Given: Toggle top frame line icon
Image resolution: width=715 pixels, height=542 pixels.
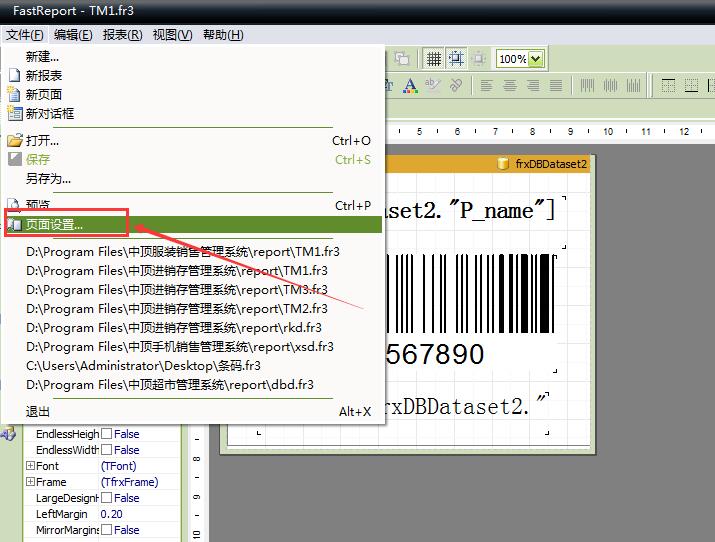Looking at the screenshot, I should 668,85.
